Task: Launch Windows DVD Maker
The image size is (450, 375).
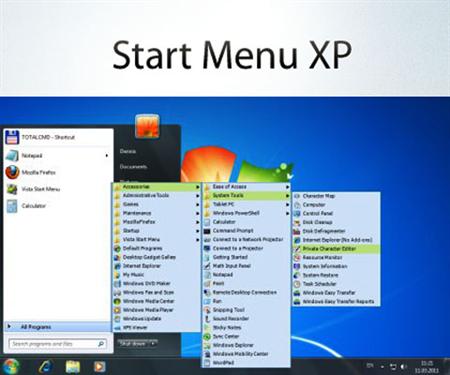Action: click(x=157, y=283)
